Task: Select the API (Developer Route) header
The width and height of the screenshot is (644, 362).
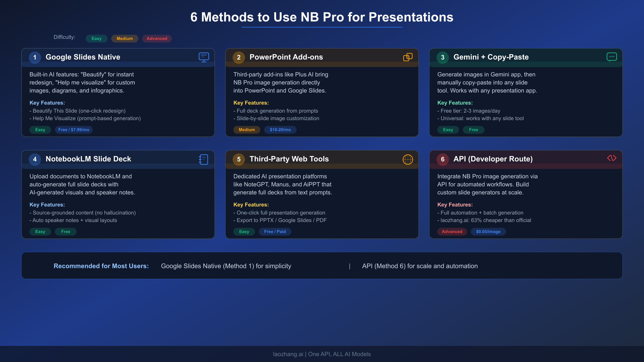Action: (493, 159)
